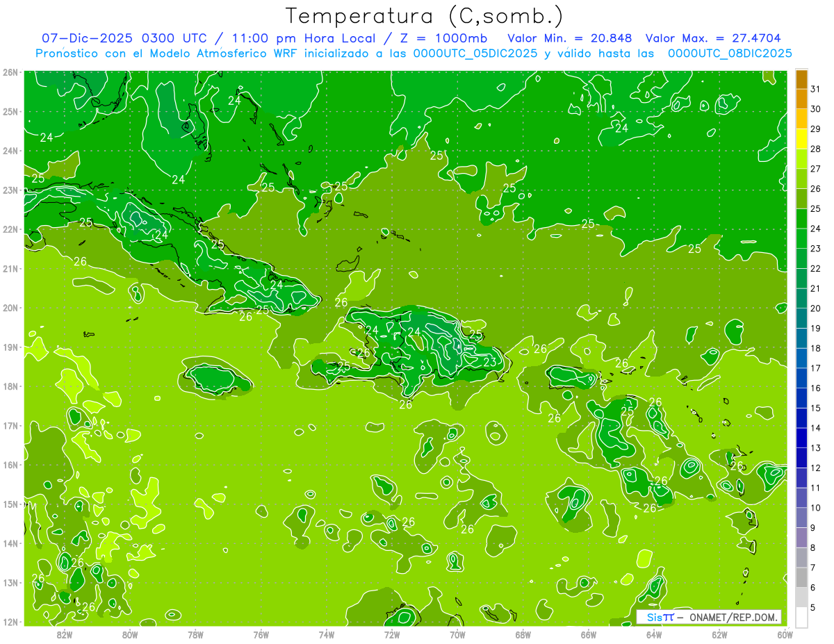Image resolution: width=834 pixels, height=644 pixels.
Task: Click the "22" value on color scale
Action: 815,268
